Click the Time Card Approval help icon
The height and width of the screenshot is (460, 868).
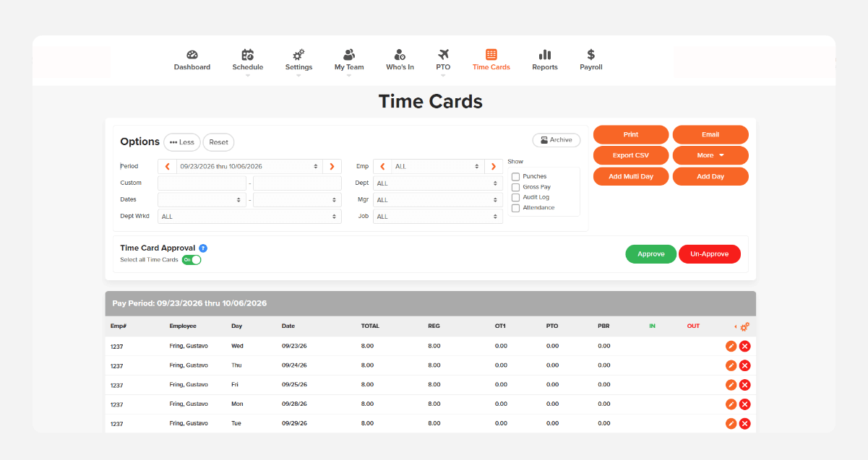(x=203, y=248)
